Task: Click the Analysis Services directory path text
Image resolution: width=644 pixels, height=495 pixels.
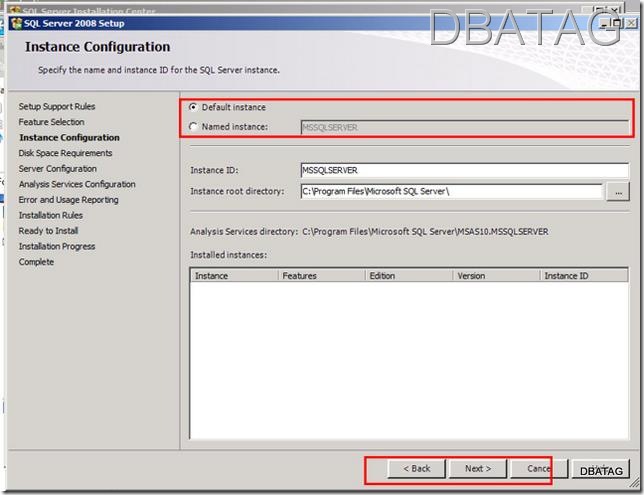Action: coord(425,232)
